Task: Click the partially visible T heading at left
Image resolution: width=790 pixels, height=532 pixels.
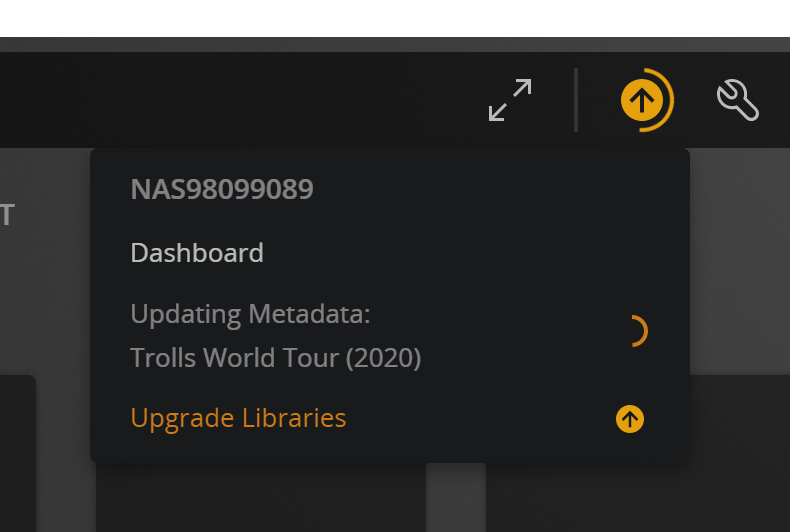Action: pyautogui.click(x=7, y=215)
